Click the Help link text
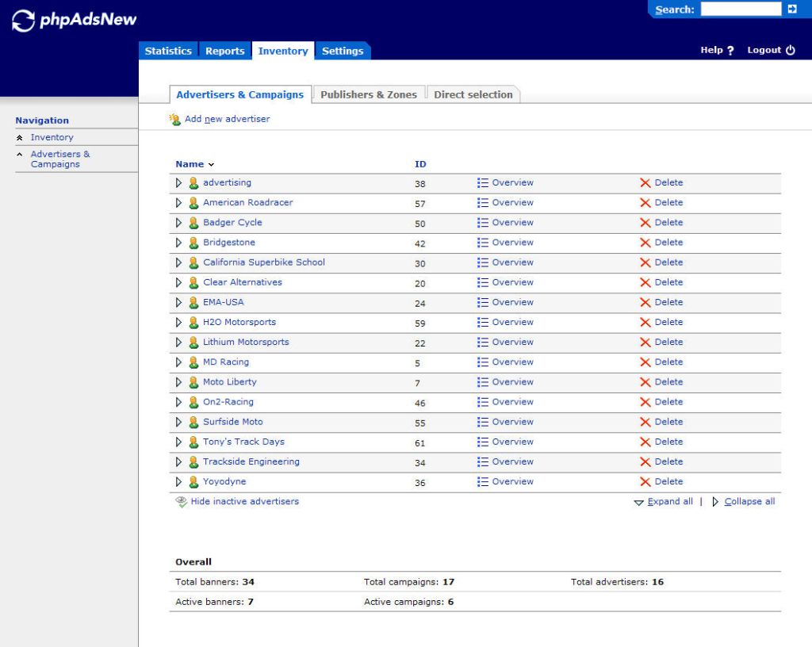 tap(711, 50)
